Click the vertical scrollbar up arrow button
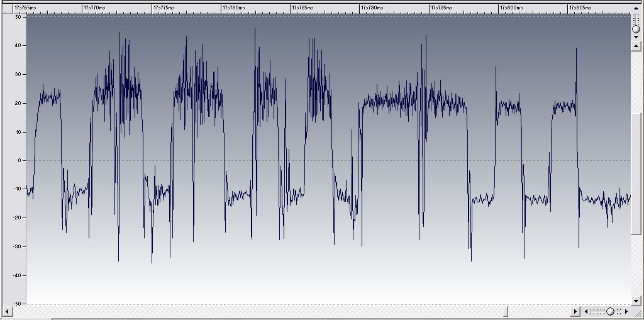This screenshot has width=644, height=320. 636,46
